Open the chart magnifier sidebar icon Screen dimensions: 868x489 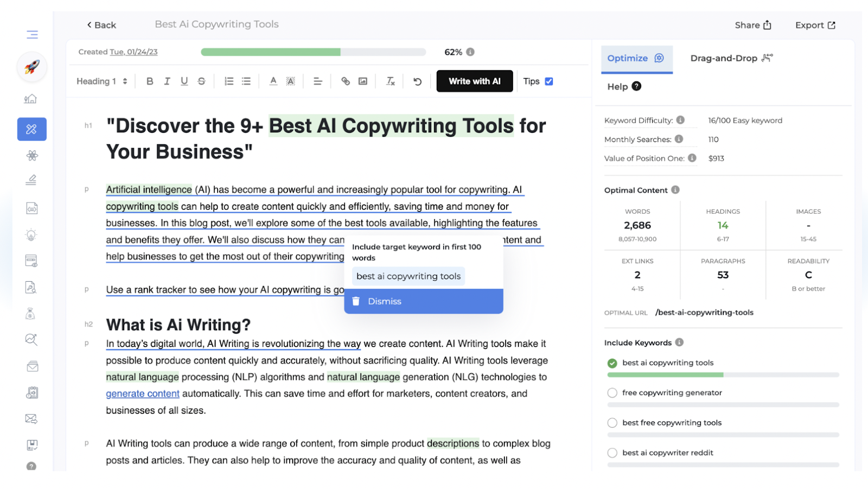(31, 340)
